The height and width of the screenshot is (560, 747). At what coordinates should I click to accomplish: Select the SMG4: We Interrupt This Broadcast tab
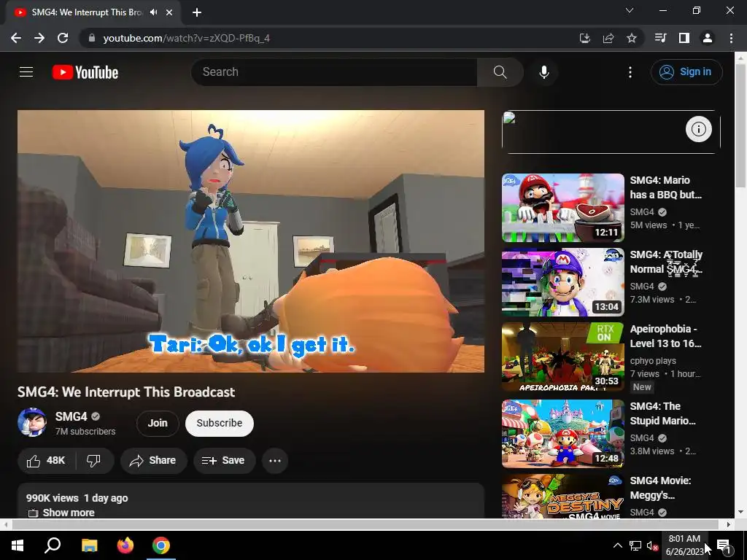87,12
